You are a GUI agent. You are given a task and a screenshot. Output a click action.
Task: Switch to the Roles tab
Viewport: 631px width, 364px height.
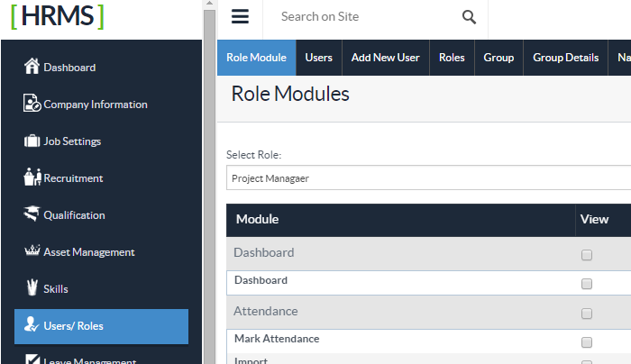(x=452, y=58)
